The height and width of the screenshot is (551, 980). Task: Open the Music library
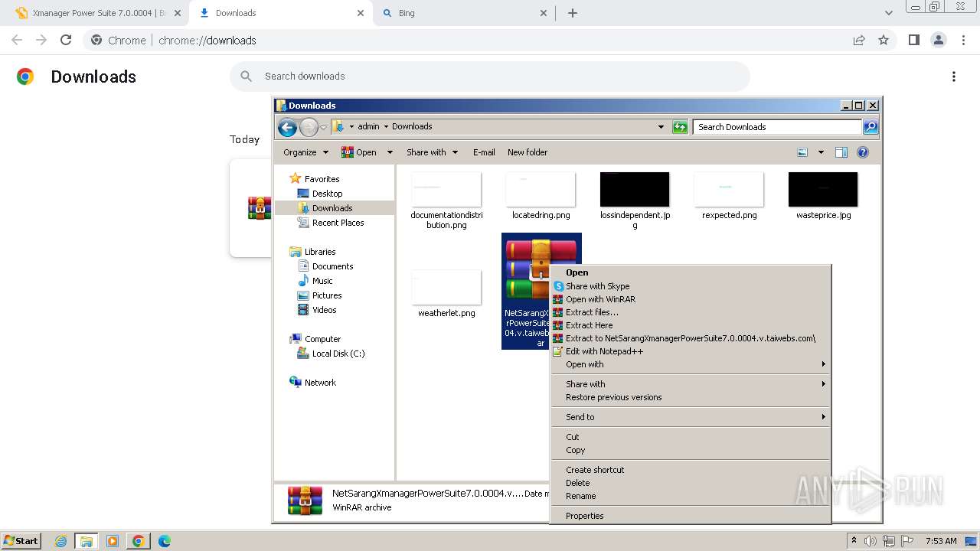point(322,281)
